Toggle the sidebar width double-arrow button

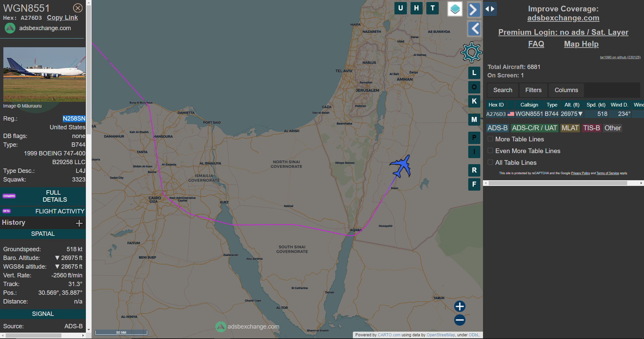click(x=490, y=9)
